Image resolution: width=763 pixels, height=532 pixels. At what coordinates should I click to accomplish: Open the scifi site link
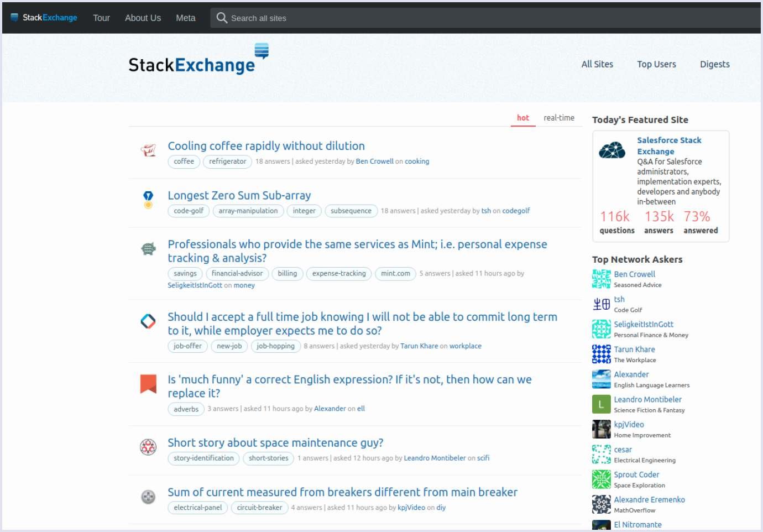pyautogui.click(x=483, y=458)
